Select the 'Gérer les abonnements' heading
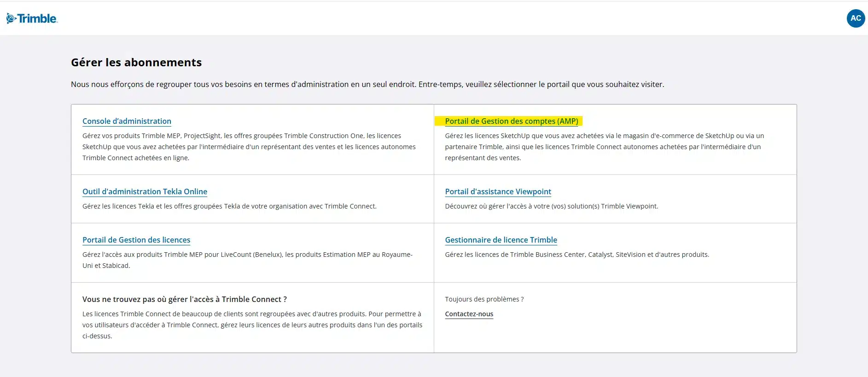868x377 pixels. pos(136,62)
